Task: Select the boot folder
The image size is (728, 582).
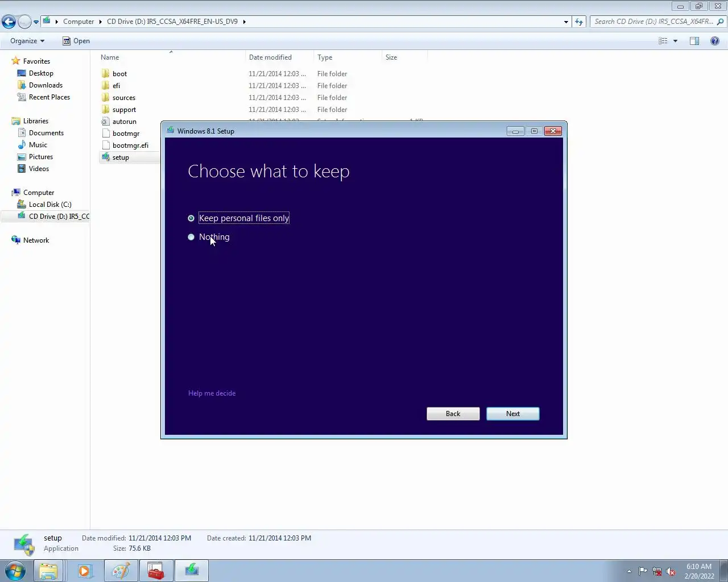Action: pos(119,74)
